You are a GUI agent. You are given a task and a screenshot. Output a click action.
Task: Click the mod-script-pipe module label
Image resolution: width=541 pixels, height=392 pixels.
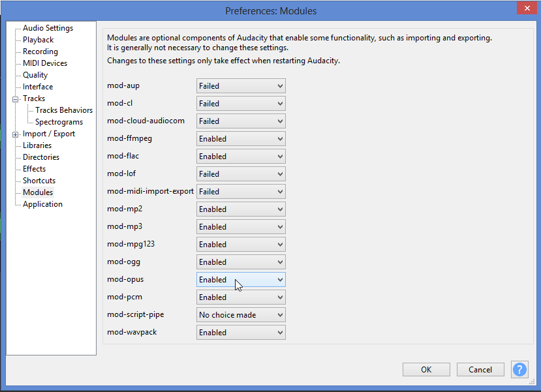click(136, 314)
